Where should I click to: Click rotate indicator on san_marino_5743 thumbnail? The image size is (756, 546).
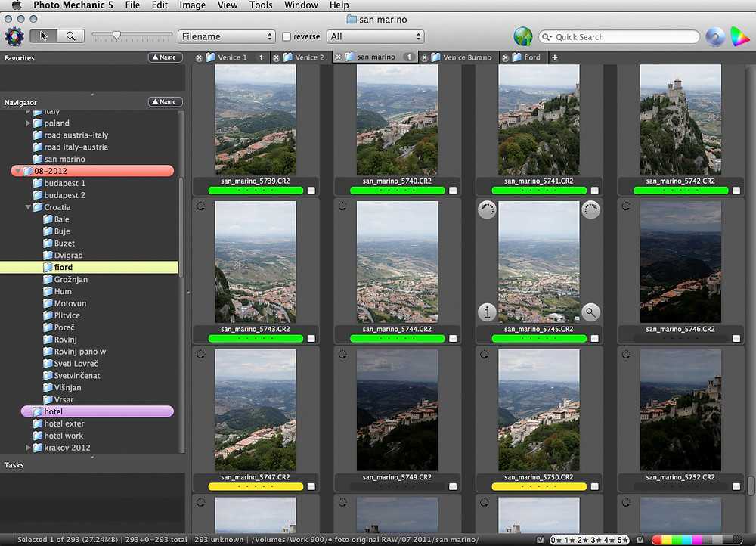tap(201, 206)
